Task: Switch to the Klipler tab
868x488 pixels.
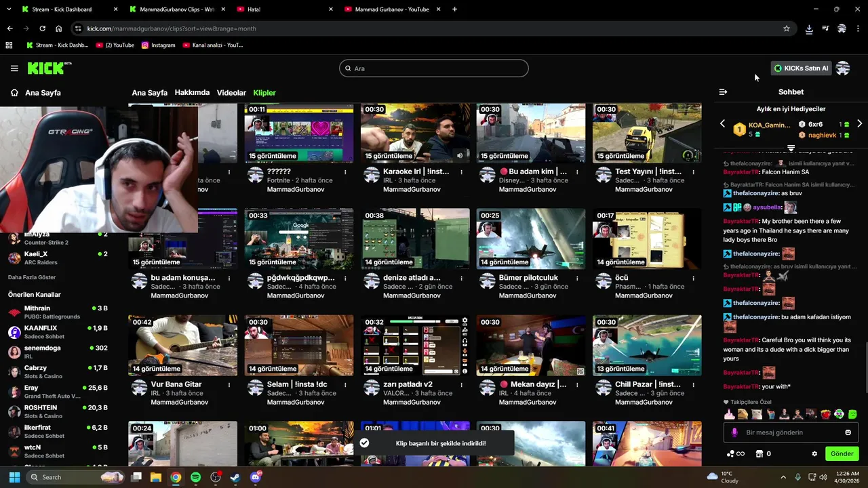Action: (264, 93)
